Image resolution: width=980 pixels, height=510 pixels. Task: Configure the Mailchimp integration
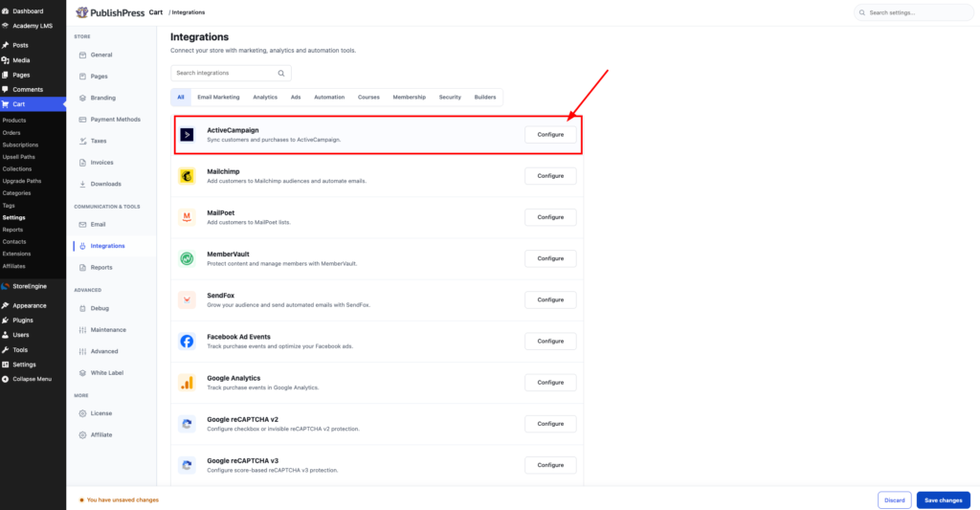click(x=550, y=176)
